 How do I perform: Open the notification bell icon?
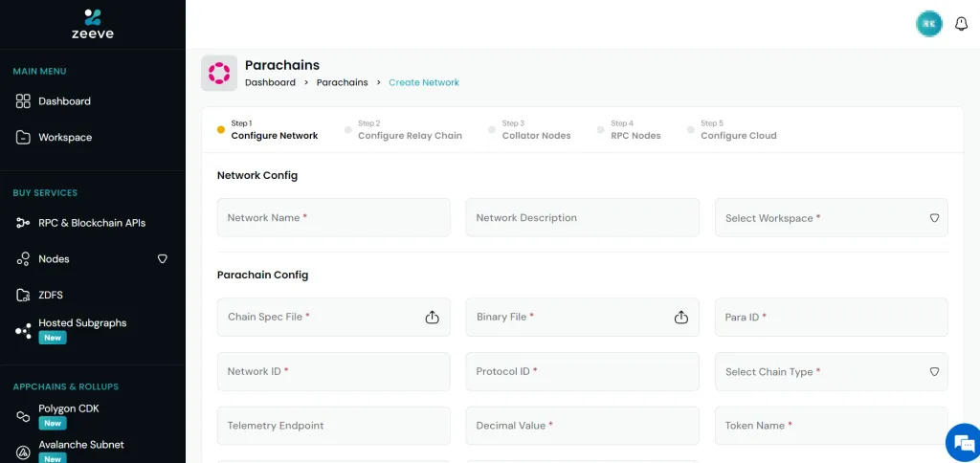962,25
